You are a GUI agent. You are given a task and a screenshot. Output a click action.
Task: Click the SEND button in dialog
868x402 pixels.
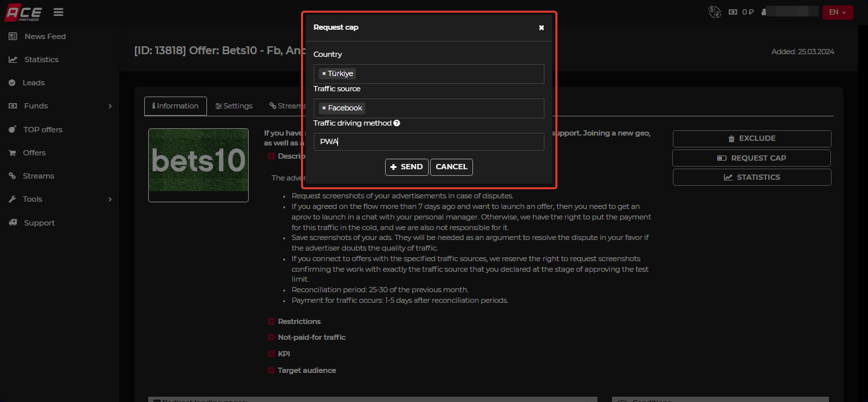click(407, 167)
